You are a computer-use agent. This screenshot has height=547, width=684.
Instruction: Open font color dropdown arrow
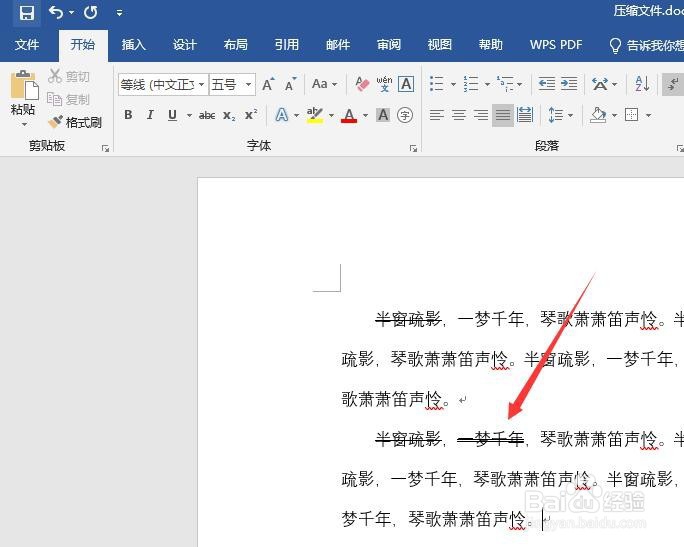(366, 116)
